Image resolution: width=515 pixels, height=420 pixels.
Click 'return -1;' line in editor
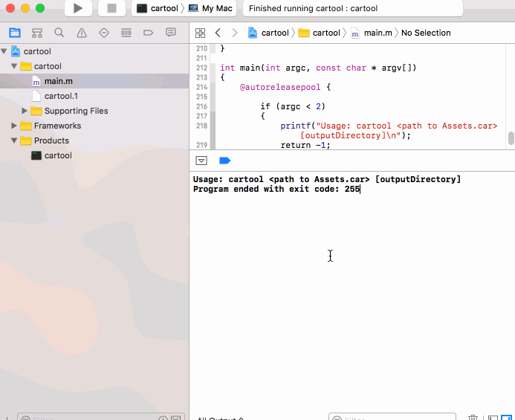(305, 145)
